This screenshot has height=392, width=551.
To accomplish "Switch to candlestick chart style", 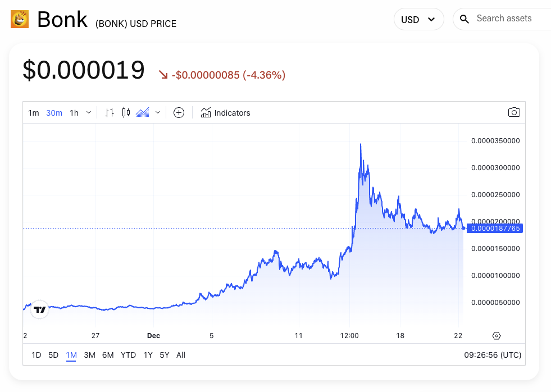I will point(126,112).
